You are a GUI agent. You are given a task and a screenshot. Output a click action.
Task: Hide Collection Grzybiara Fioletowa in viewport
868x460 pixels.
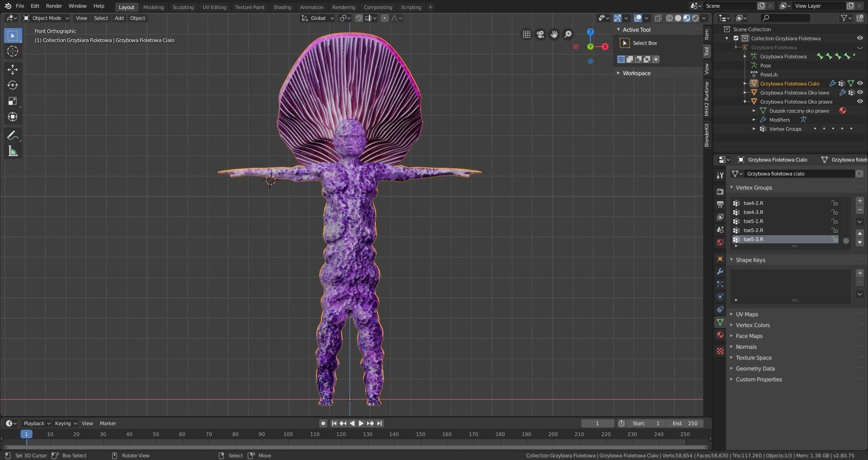coord(860,38)
